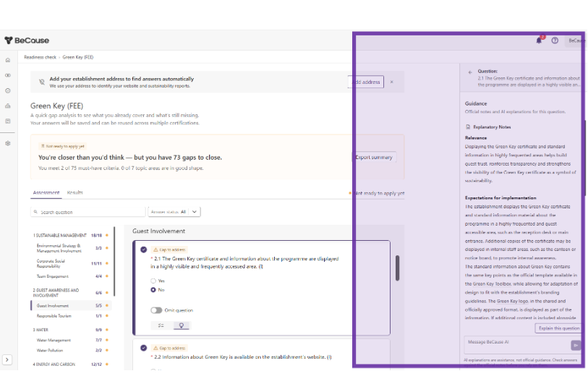The width and height of the screenshot is (588, 384).
Task: Click the 18/18 count for Sustainable Management
Action: pyautogui.click(x=96, y=236)
